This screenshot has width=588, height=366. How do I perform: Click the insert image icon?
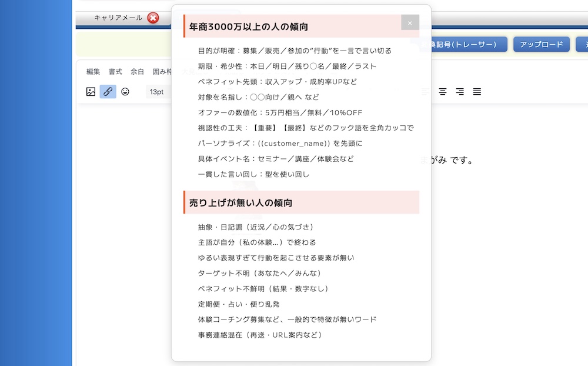pyautogui.click(x=91, y=92)
